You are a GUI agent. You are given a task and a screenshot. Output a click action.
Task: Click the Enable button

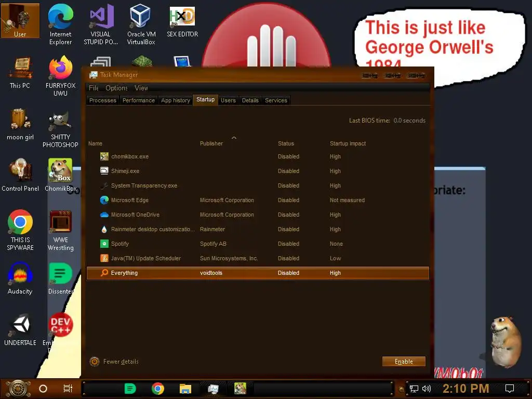(404, 362)
